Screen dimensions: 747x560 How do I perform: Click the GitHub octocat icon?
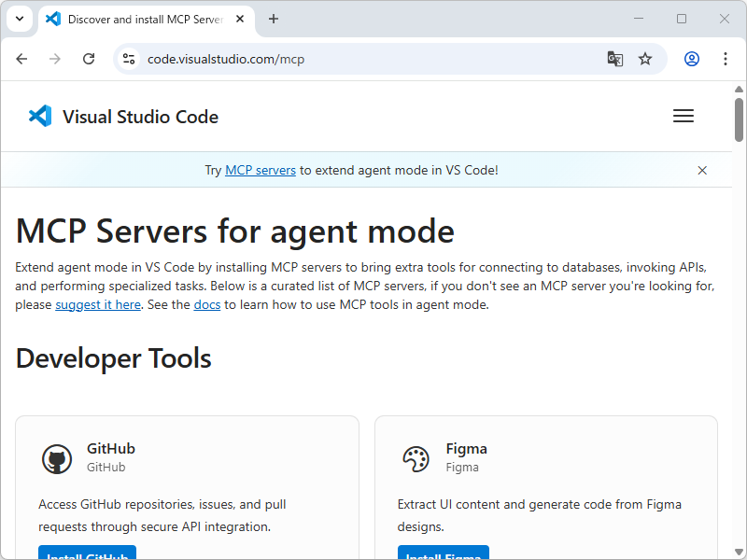pos(57,458)
